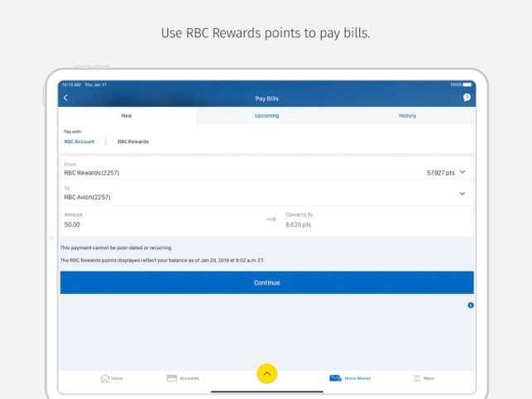Open the Accounts card icon
This screenshot has width=532, height=399.
point(171,378)
